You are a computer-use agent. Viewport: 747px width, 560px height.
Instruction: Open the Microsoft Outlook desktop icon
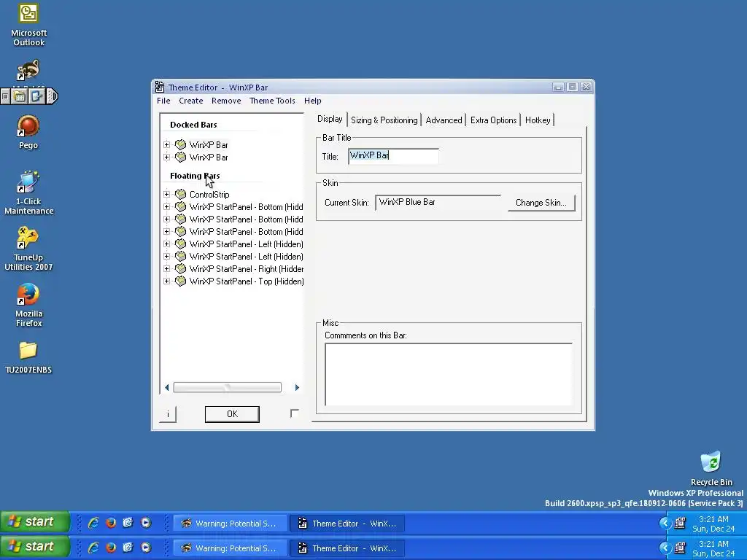(28, 26)
